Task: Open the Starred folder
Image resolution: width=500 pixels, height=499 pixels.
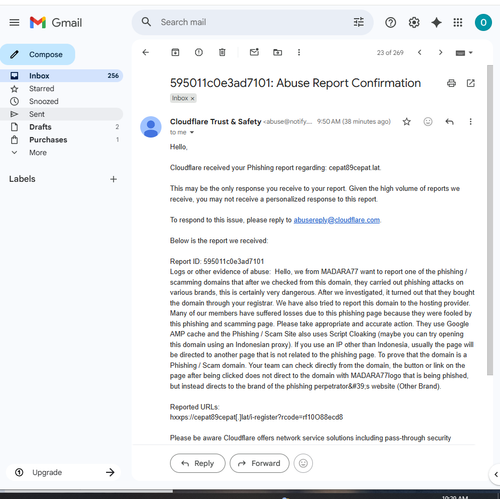Action: tap(61, 89)
